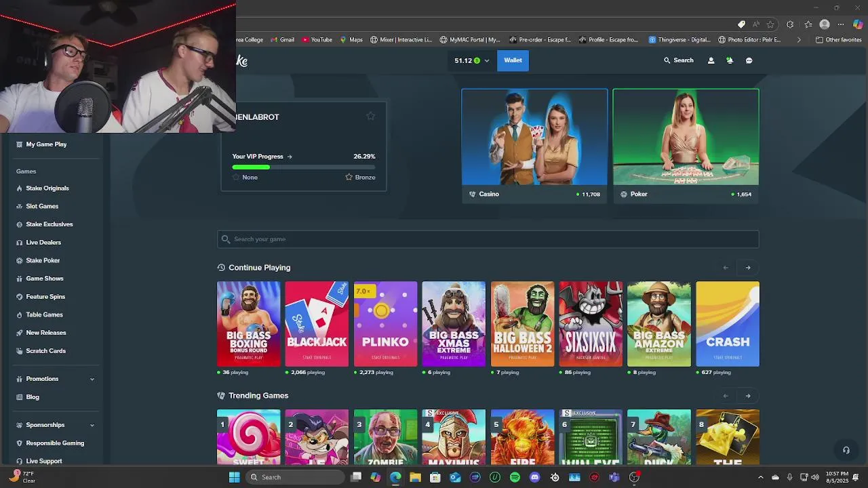Open the Stake Originals sidebar icon
The height and width of the screenshot is (488, 868).
pos(19,188)
